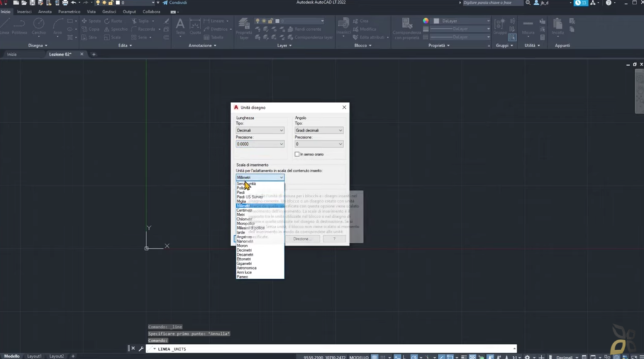Toggle the In senso orario checkbox
Screen dimensions: 644x359
(297, 155)
